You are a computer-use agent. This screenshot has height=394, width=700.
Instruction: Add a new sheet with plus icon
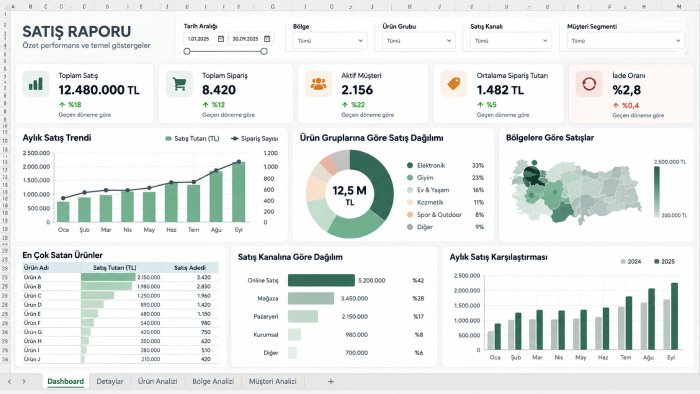click(x=331, y=382)
